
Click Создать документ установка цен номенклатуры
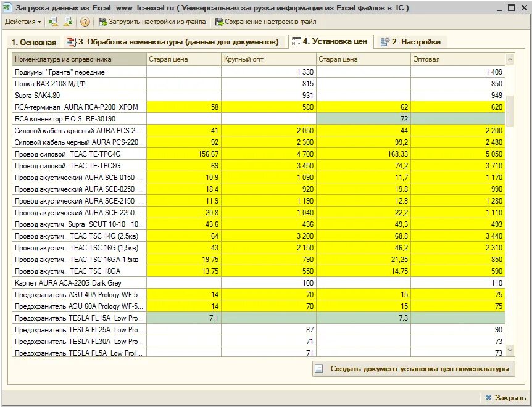click(x=414, y=369)
